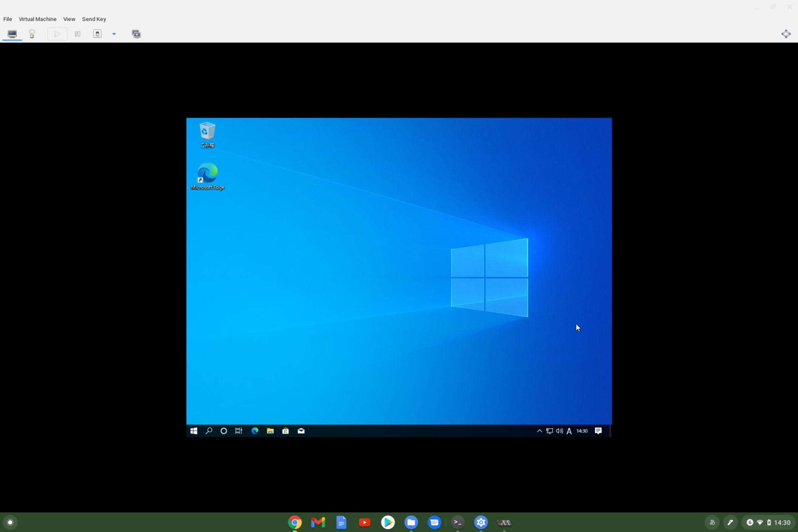Expand the shutdown options dropdown arrow
The image size is (798, 532).
click(x=114, y=34)
